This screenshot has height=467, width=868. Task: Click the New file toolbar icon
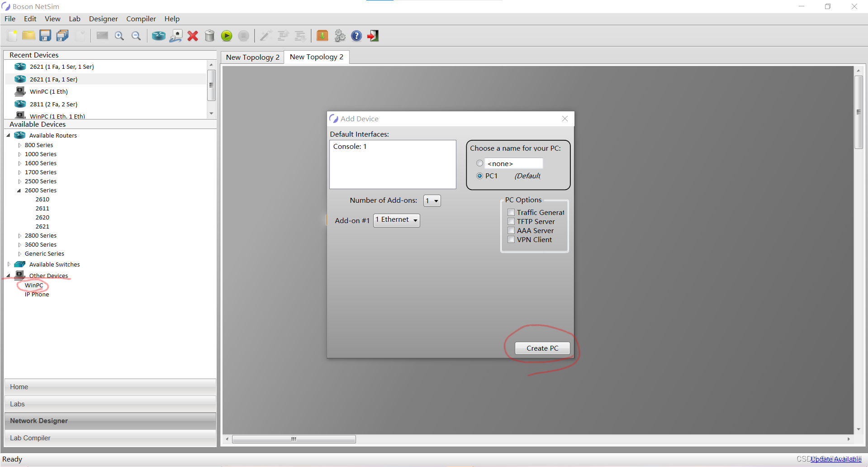(12, 36)
